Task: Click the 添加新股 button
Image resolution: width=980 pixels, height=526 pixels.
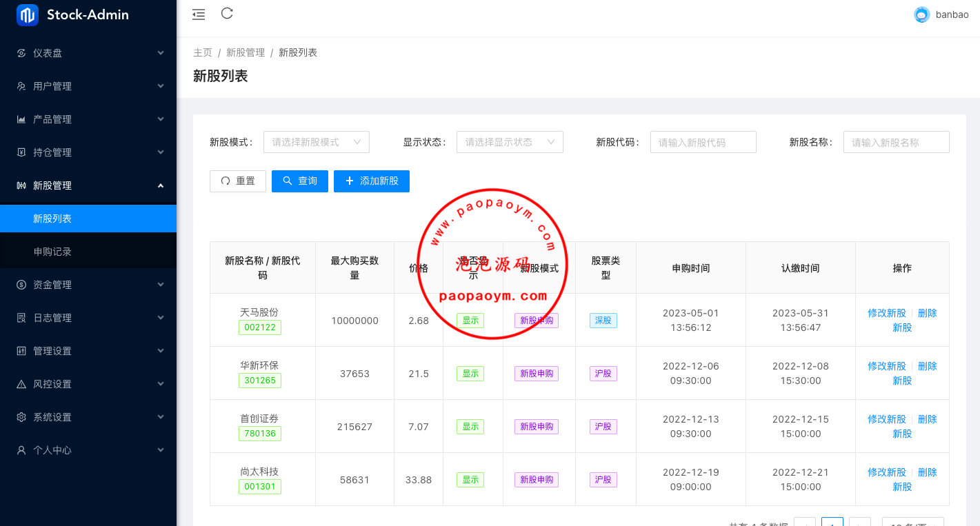Action: pyautogui.click(x=372, y=181)
